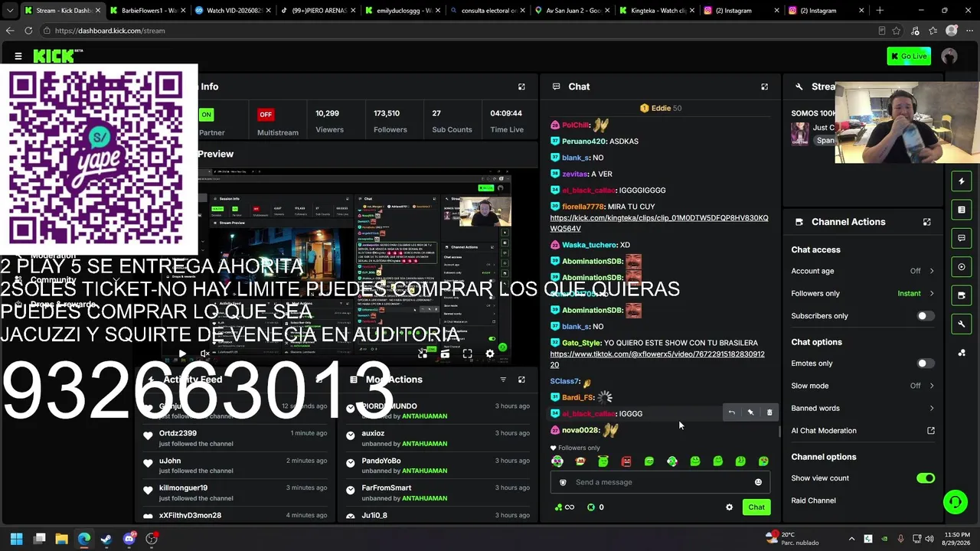Screen dimensions: 980x551
Task: Open browser tab search dropdown
Action: pos(10,11)
